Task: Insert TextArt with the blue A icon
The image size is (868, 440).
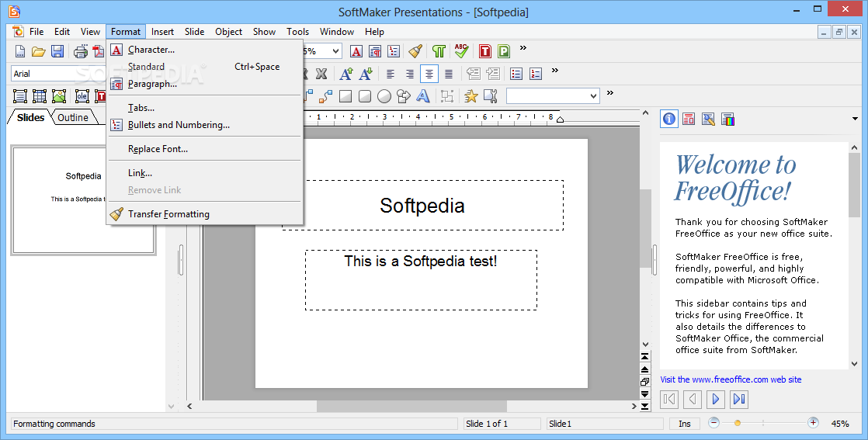Action: (423, 96)
